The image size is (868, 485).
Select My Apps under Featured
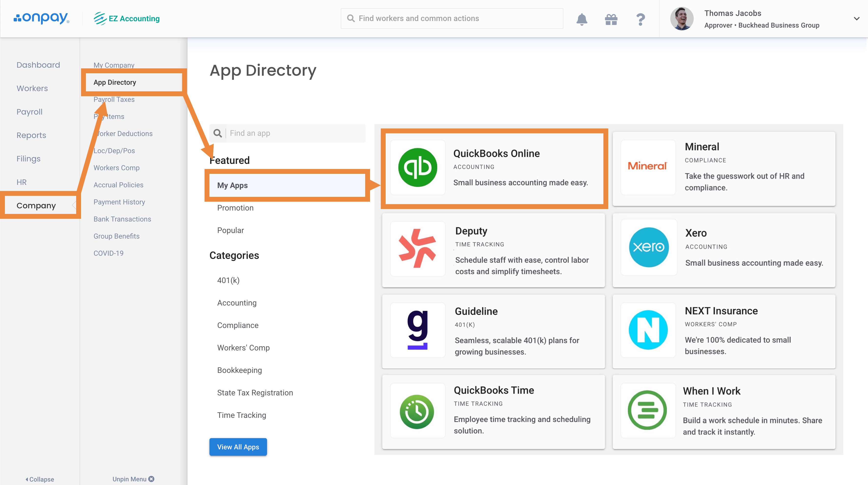pyautogui.click(x=287, y=185)
